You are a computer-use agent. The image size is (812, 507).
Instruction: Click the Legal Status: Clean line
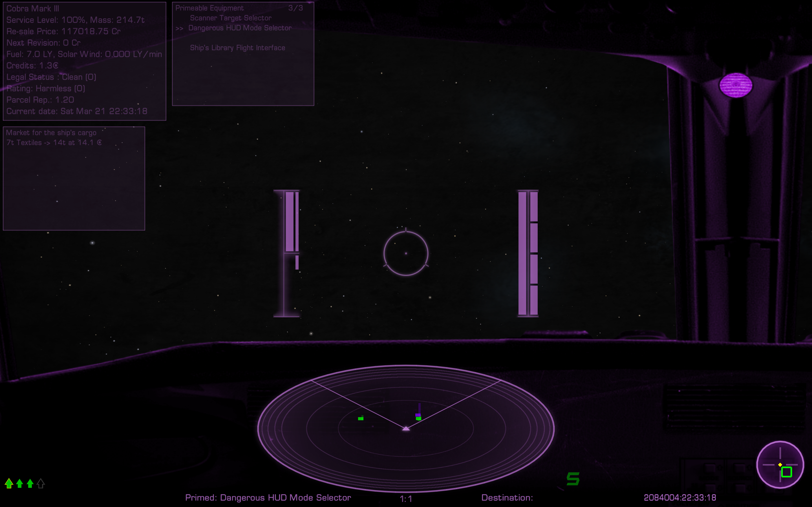(51, 77)
